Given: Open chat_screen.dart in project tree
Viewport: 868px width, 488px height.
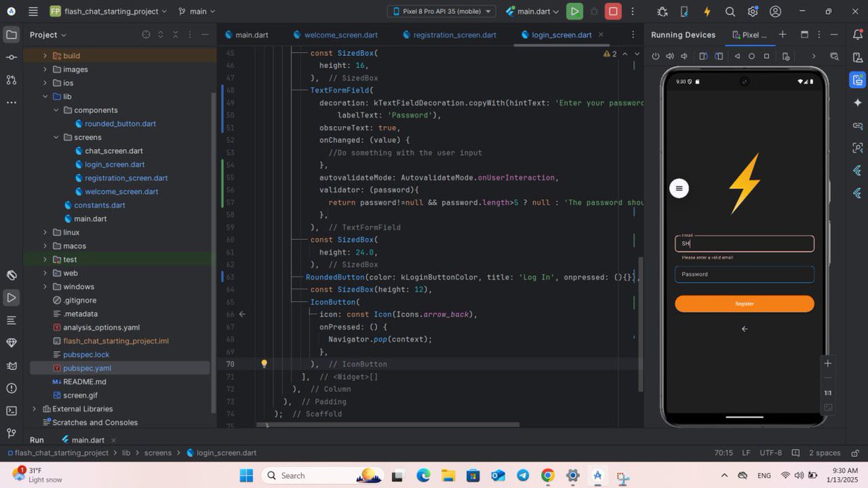Looking at the screenshot, I should (x=109, y=151).
